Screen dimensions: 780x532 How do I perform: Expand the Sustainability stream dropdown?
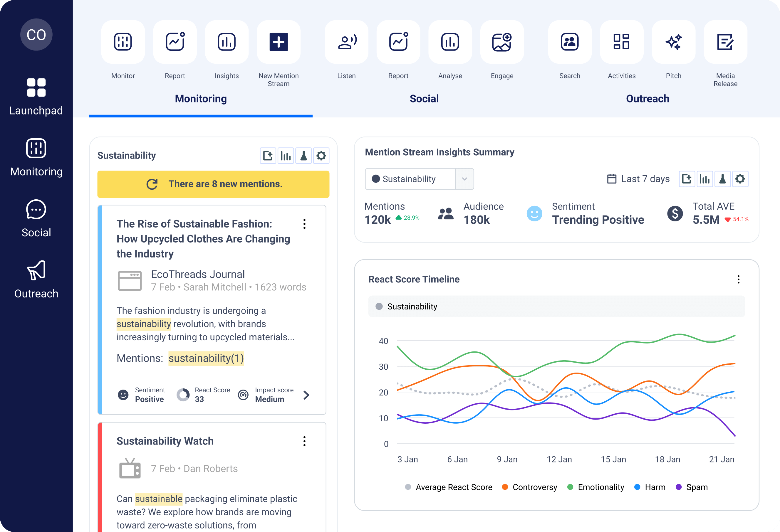pyautogui.click(x=464, y=179)
